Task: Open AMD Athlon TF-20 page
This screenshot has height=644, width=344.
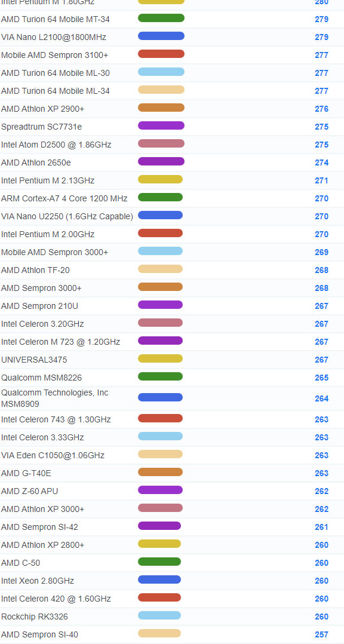Action: [x=35, y=270]
